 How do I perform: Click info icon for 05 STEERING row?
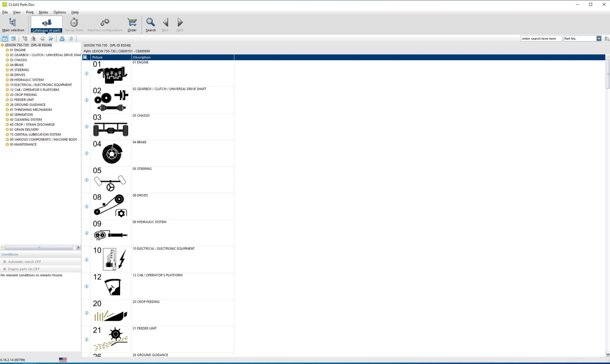[x=87, y=180]
